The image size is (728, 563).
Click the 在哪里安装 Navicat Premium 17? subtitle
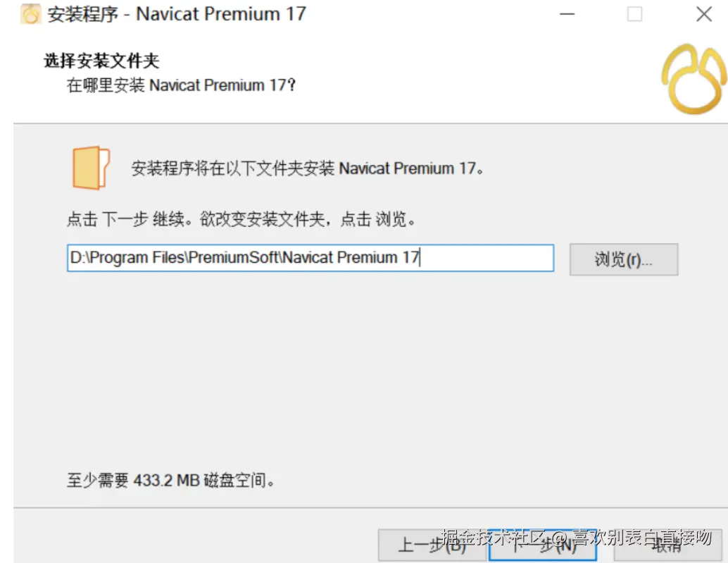[x=181, y=85]
